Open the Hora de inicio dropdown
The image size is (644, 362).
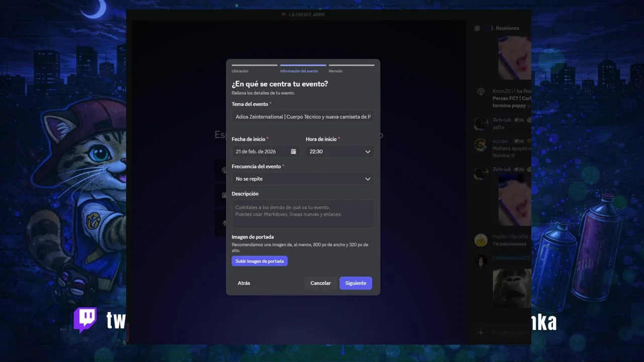pyautogui.click(x=340, y=151)
